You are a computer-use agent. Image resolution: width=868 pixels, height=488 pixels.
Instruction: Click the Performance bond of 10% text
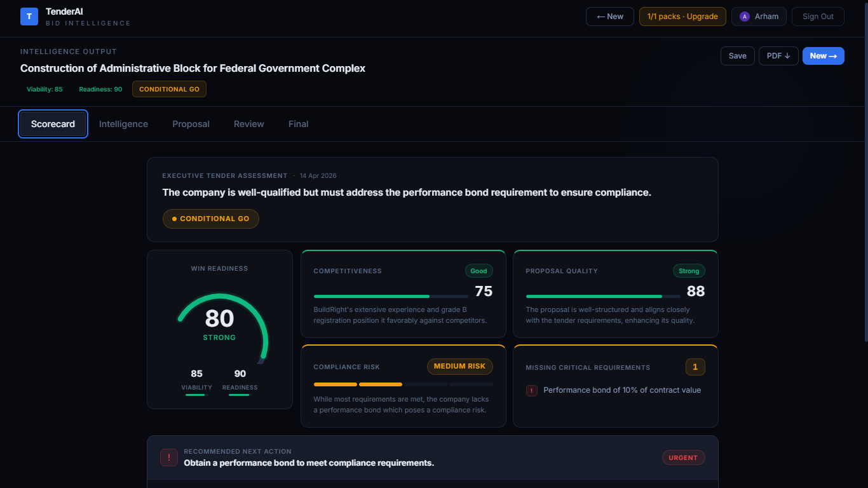(x=622, y=390)
